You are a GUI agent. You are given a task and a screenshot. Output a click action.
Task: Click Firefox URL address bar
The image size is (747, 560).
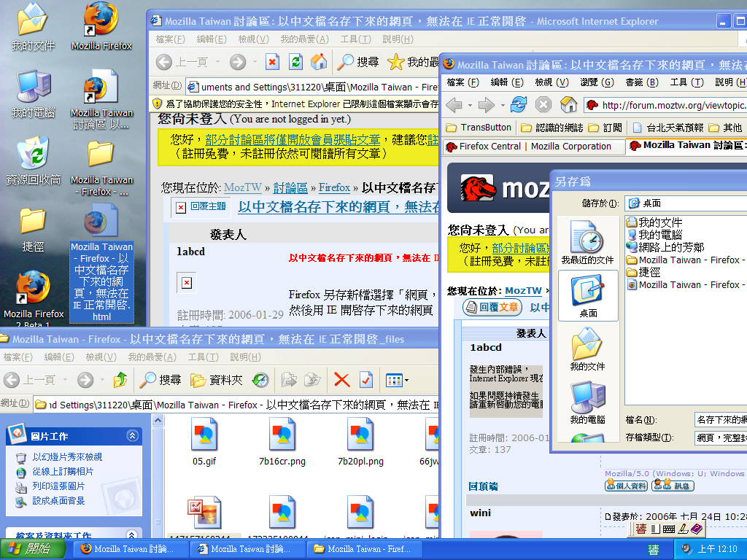pos(665,105)
